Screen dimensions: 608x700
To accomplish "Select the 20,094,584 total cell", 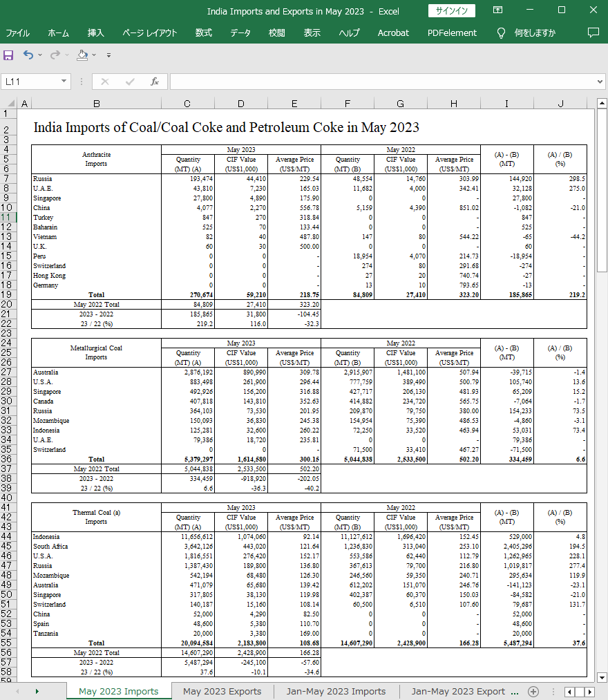I will pyautogui.click(x=188, y=643).
